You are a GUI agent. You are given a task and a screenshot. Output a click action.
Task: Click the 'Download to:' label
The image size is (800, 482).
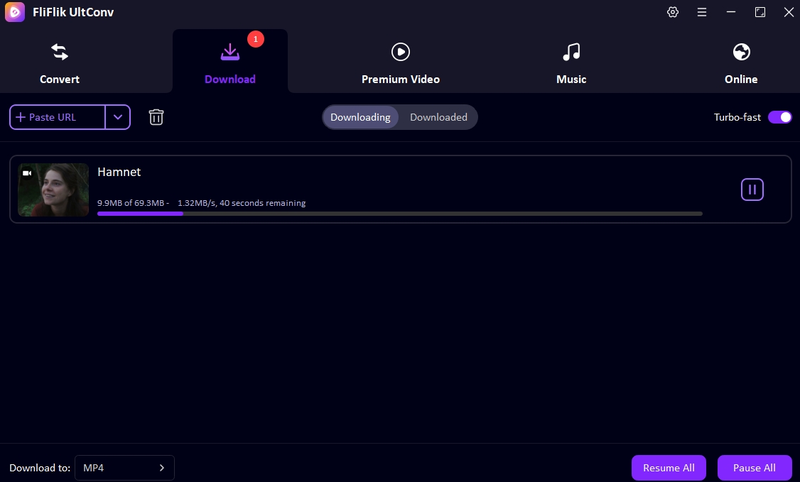[40, 468]
